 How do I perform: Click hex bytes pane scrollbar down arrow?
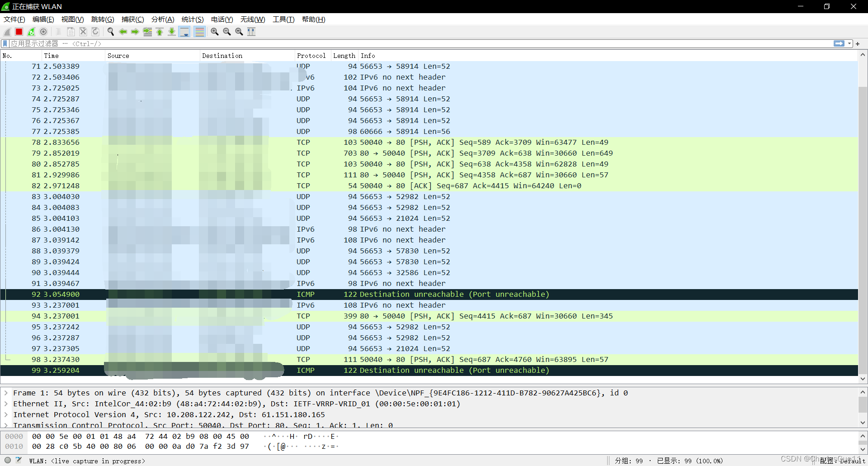coord(863,449)
